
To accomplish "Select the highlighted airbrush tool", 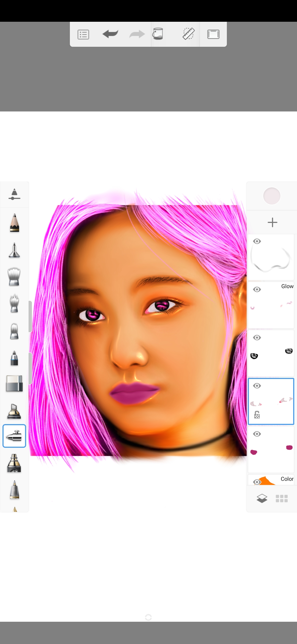I will click(x=14, y=436).
